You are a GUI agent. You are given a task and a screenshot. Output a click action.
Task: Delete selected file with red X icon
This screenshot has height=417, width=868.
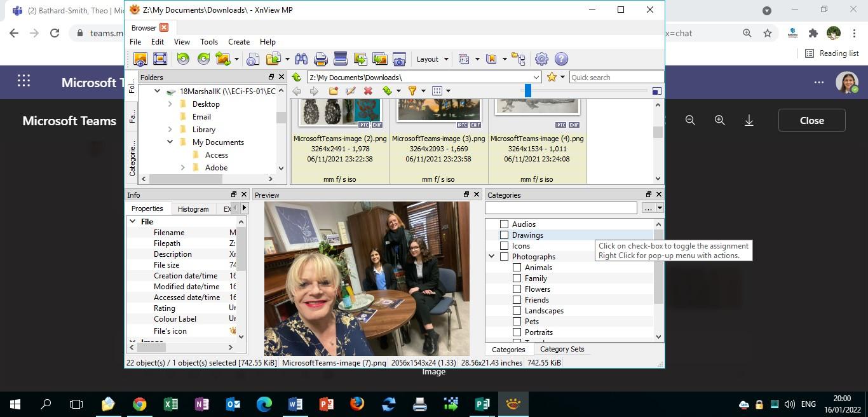point(367,91)
